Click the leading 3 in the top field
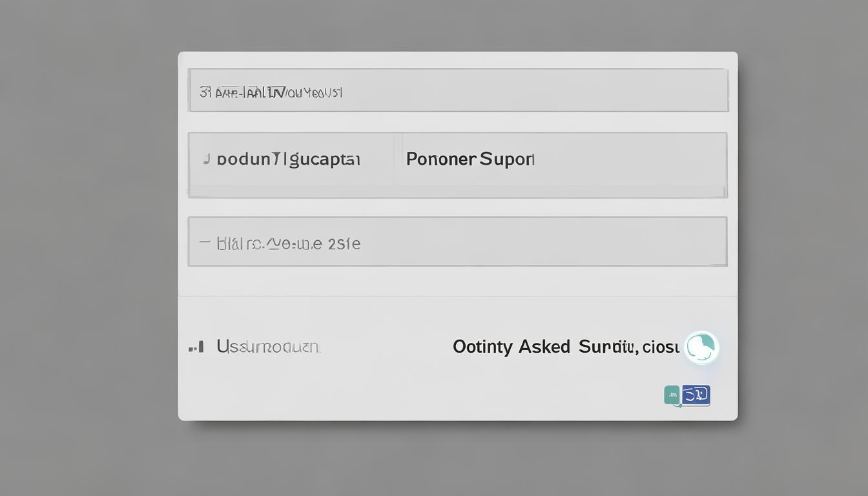868x496 pixels. (204, 92)
